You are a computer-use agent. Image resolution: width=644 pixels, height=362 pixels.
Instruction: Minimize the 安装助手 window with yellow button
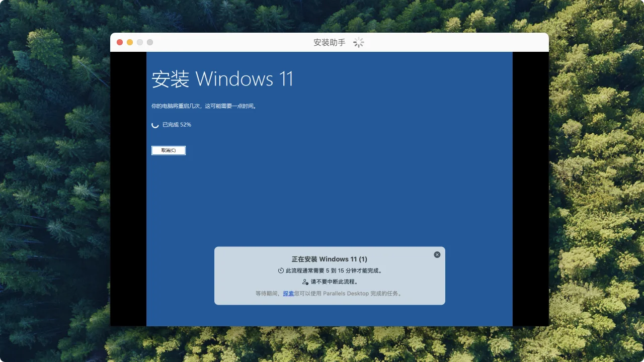tap(130, 42)
